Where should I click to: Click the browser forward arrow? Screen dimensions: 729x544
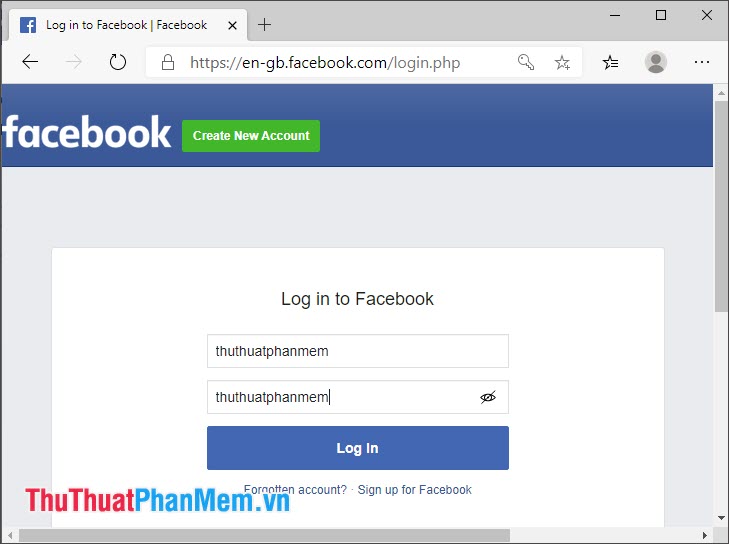(73, 62)
